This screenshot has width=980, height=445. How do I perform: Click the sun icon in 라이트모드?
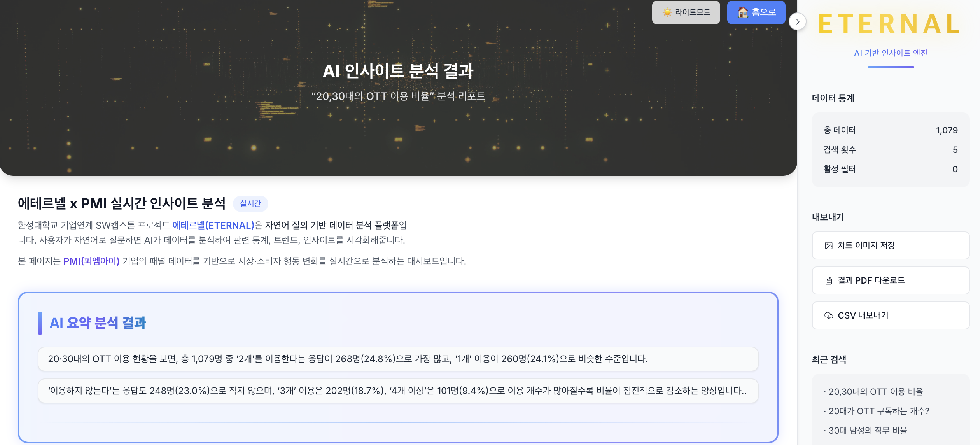tap(667, 12)
